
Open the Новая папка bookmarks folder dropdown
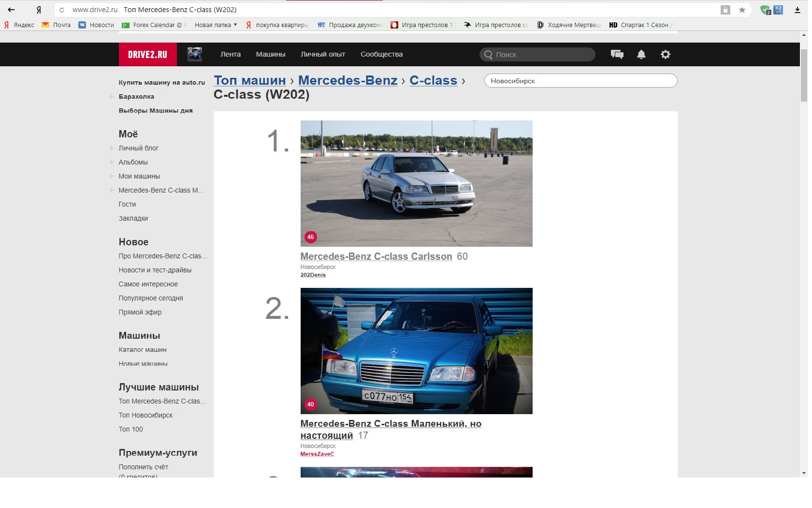pos(216,25)
